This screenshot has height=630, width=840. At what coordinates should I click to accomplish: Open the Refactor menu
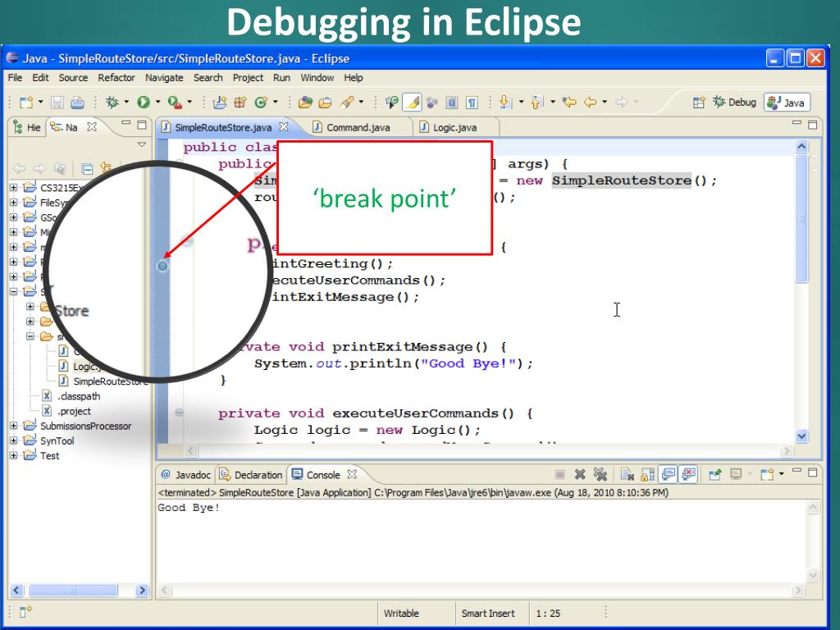click(x=116, y=78)
